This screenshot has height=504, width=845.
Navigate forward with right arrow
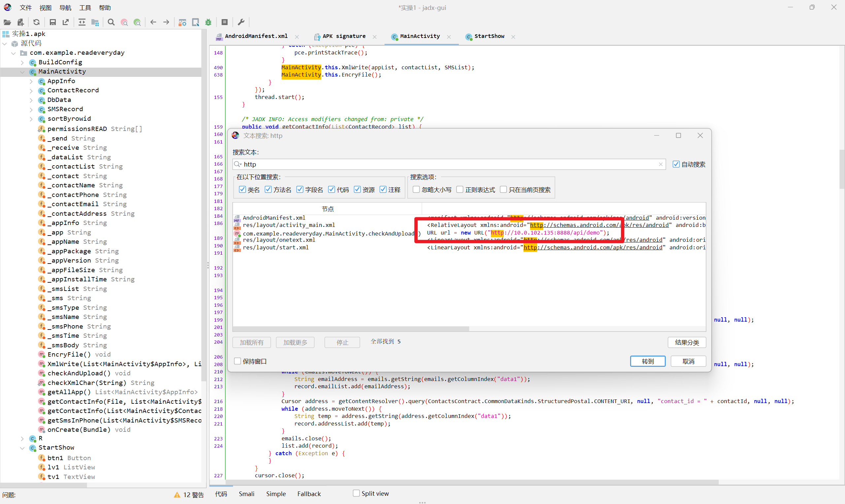click(x=166, y=22)
